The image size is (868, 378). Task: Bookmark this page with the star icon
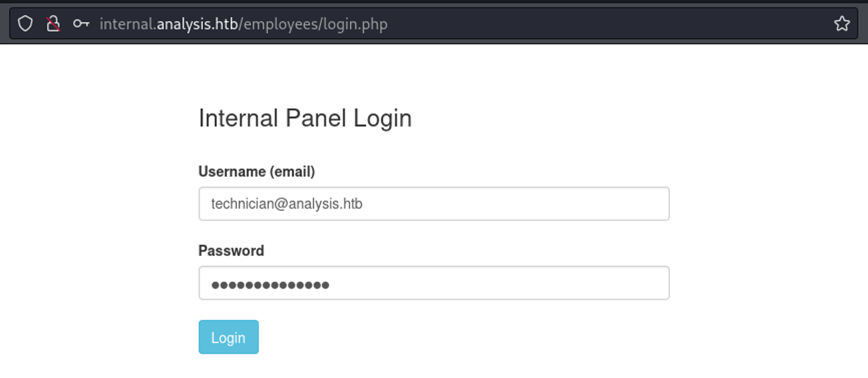[x=842, y=23]
